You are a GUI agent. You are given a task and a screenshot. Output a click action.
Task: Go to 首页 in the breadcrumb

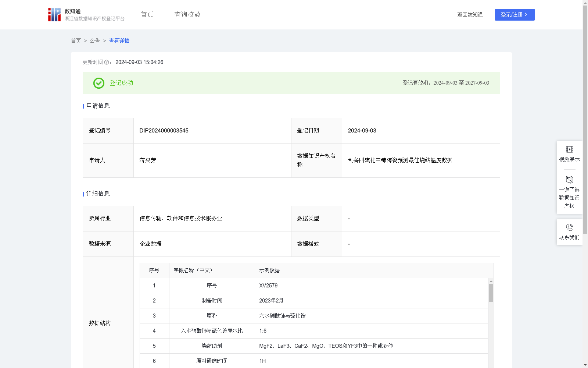point(76,41)
